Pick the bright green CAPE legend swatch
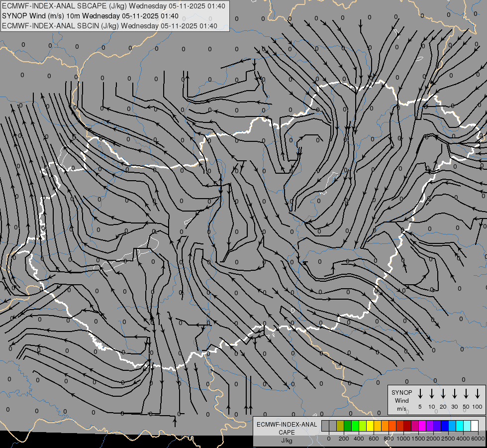This screenshot has height=448, width=487. point(355,426)
